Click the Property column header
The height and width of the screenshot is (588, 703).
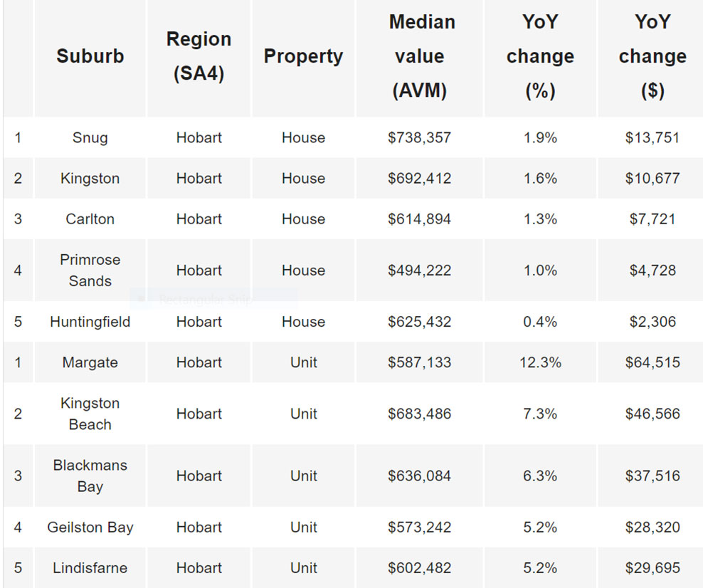pyautogui.click(x=303, y=56)
